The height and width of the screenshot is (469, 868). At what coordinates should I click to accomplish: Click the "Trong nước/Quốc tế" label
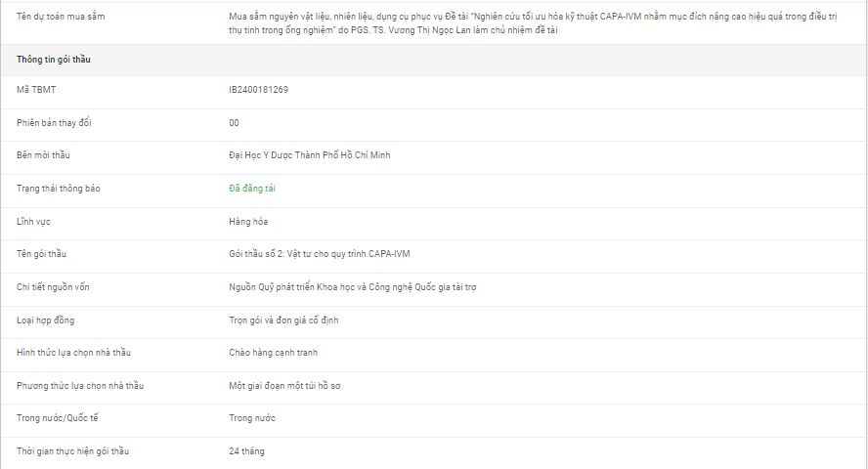tap(58, 418)
